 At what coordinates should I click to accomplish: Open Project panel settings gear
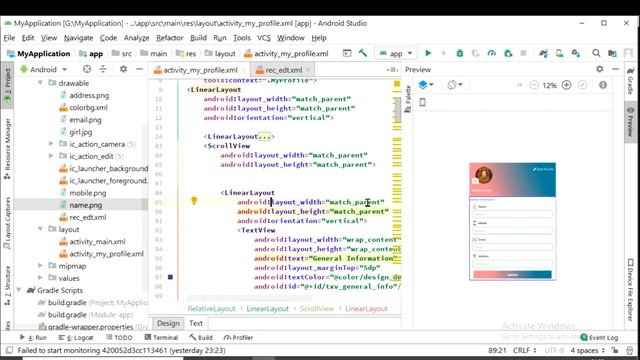(x=123, y=69)
